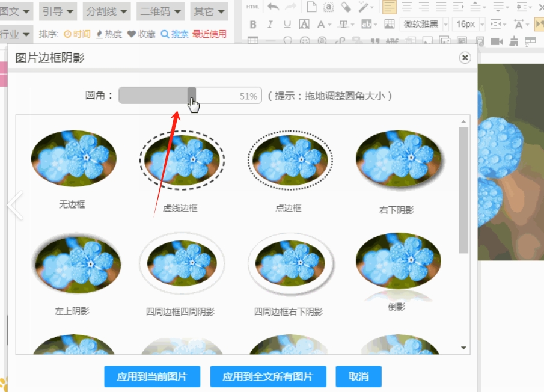This screenshot has width=544, height=392.
Task: Toggle bold formatting
Action: point(253,24)
